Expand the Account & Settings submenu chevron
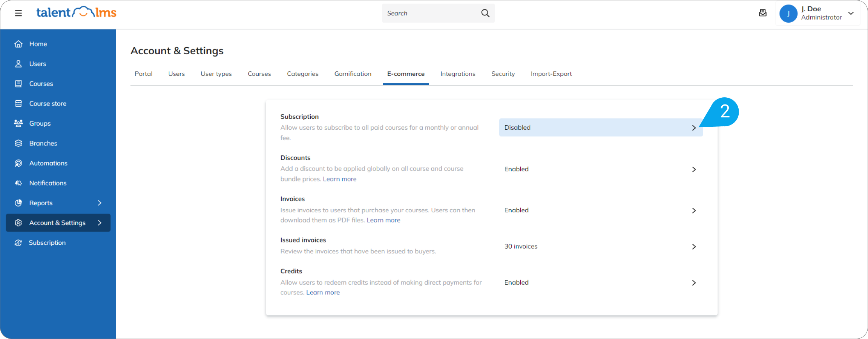This screenshot has height=339, width=868. (x=100, y=223)
